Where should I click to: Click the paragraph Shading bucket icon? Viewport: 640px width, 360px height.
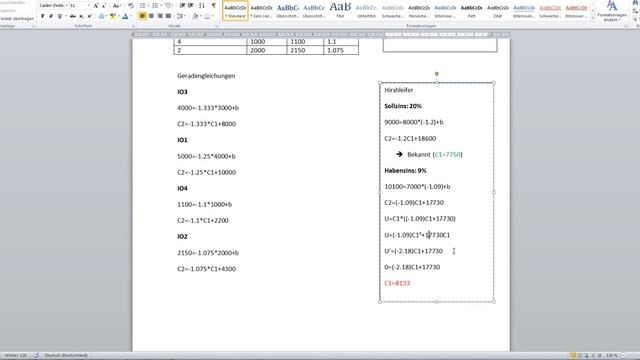click(x=196, y=16)
